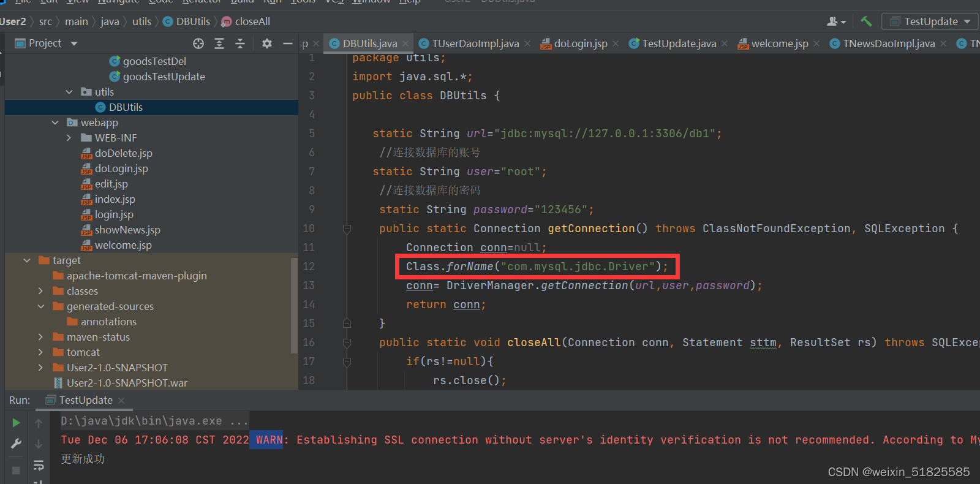This screenshot has height=484, width=980.
Task: Toggle fold marker at closeAll method
Action: pos(347,342)
